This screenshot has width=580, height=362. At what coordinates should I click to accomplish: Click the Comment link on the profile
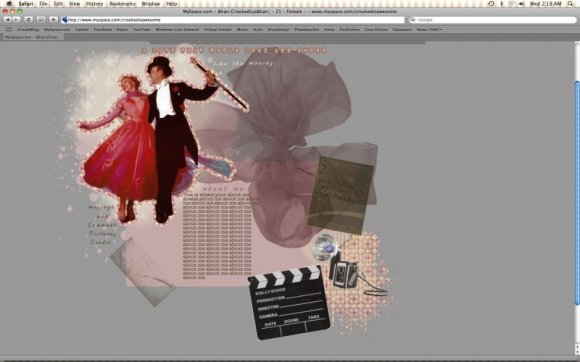[102, 225]
